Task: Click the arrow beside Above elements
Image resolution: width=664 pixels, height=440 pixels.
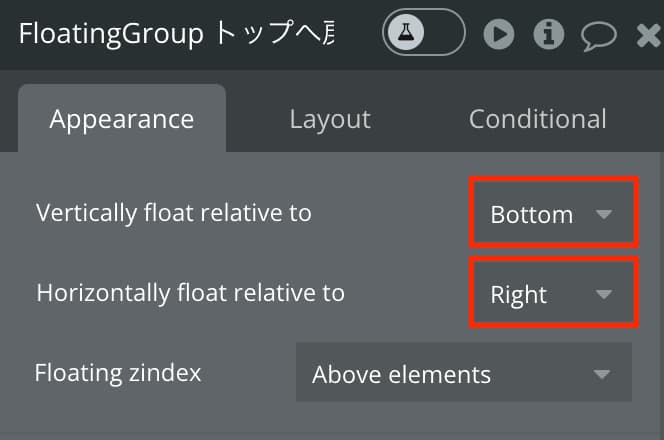Action: click(x=602, y=374)
